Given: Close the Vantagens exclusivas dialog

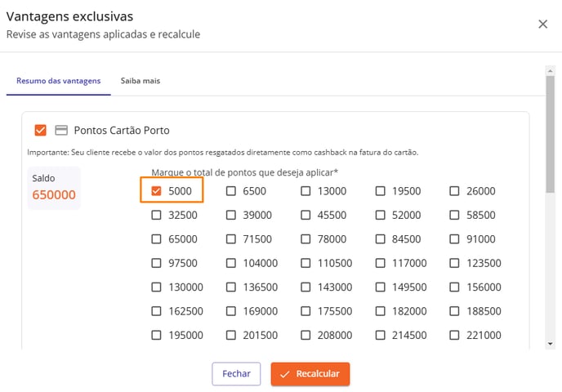Looking at the screenshot, I should [542, 24].
